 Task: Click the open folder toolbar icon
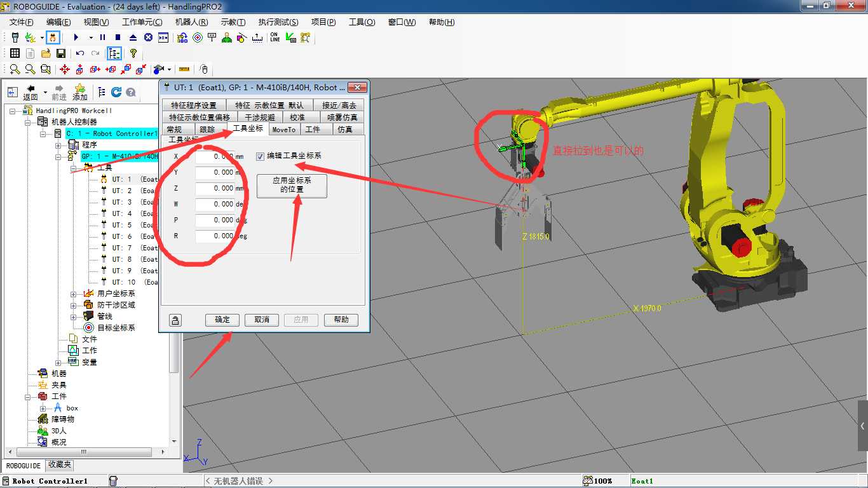[46, 53]
